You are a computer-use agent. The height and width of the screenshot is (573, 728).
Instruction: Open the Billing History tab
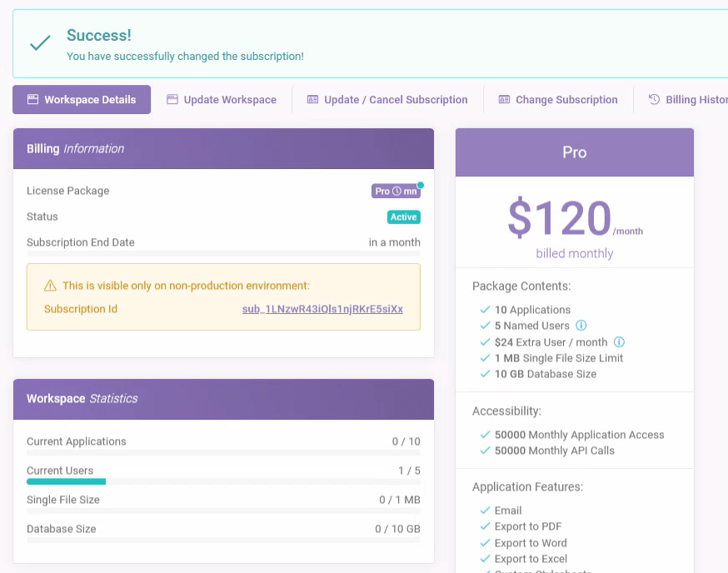pos(691,99)
